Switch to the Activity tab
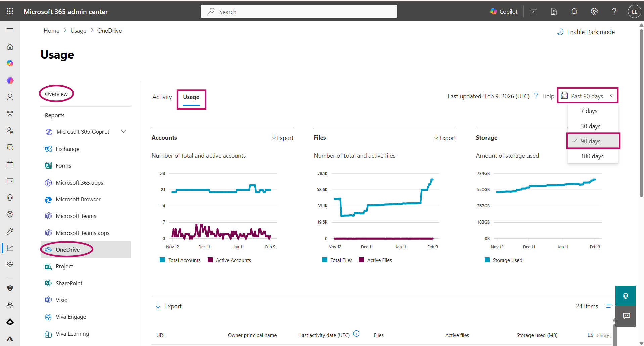 point(162,97)
